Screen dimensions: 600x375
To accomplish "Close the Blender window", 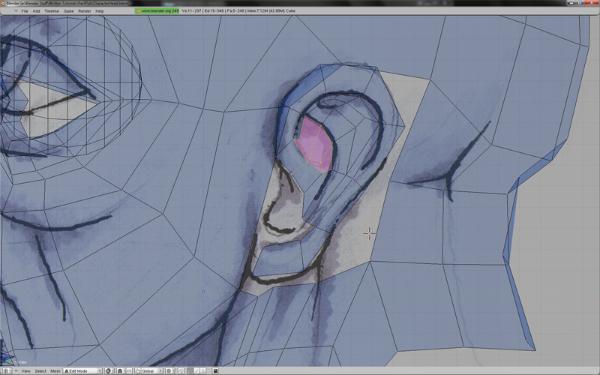I will click(x=594, y=3).
